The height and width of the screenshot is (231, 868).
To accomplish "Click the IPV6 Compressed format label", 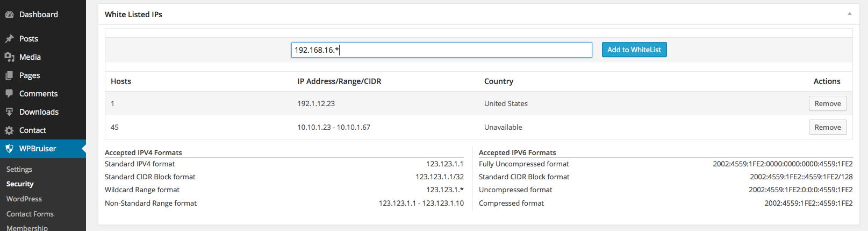I will click(511, 203).
